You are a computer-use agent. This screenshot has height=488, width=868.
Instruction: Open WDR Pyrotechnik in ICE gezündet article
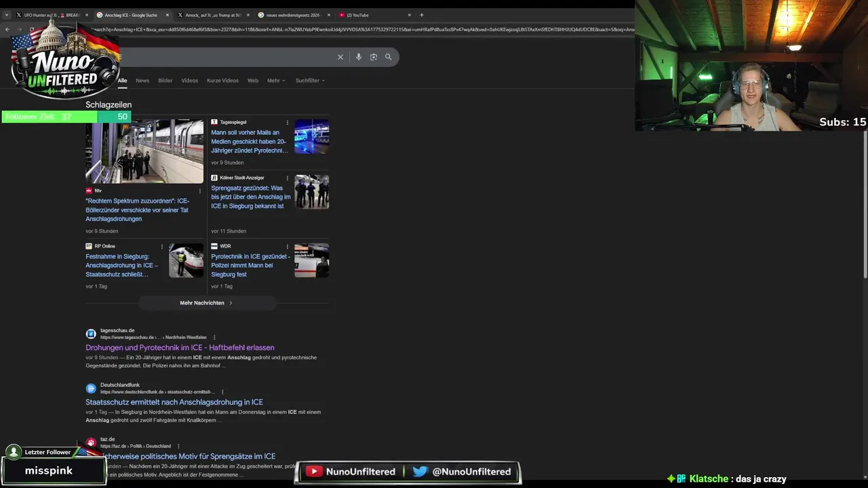[250, 266]
